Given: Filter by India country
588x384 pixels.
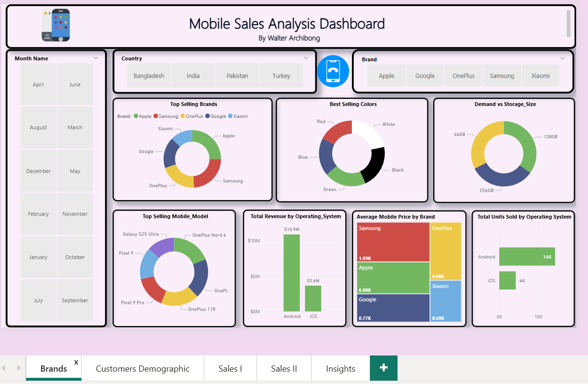Looking at the screenshot, I should pyautogui.click(x=193, y=76).
